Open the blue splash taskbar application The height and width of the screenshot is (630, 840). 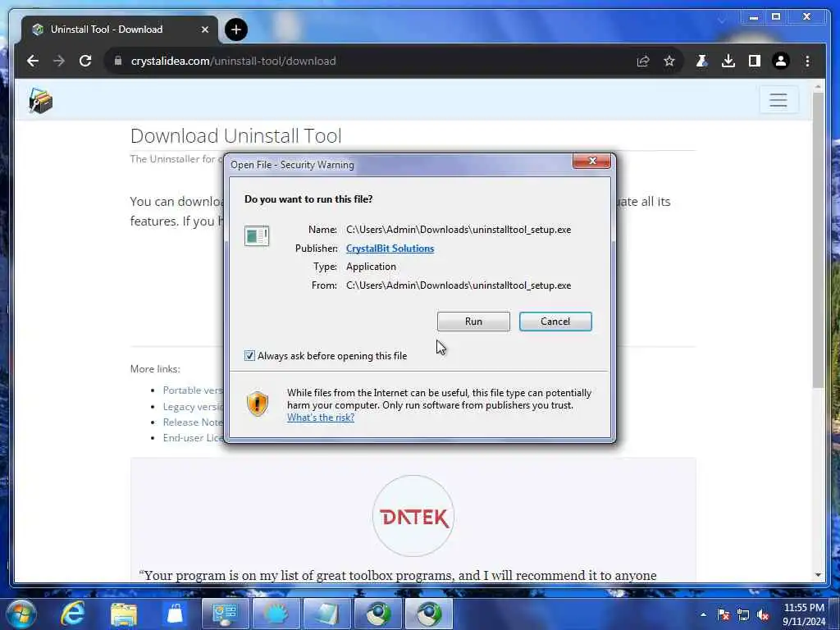point(276,614)
